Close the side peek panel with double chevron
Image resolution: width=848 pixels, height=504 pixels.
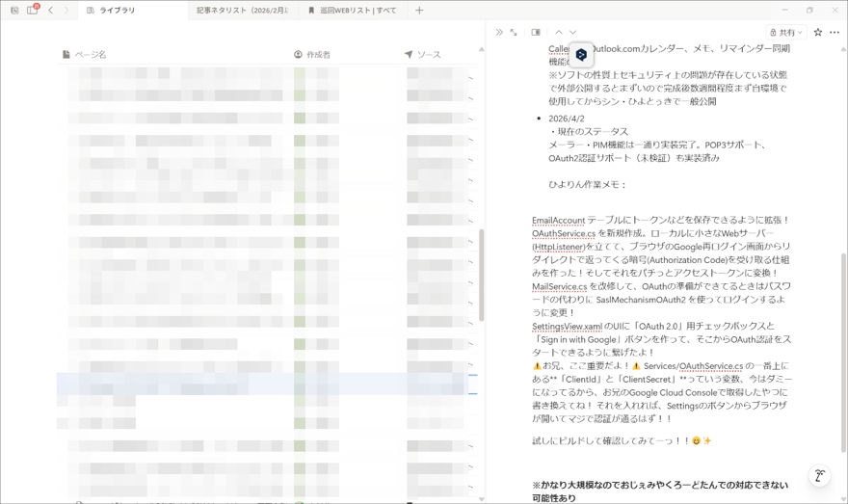tap(499, 33)
